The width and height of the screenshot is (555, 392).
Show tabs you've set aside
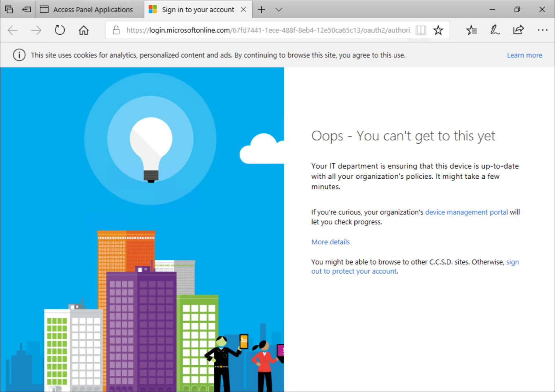tap(9, 10)
